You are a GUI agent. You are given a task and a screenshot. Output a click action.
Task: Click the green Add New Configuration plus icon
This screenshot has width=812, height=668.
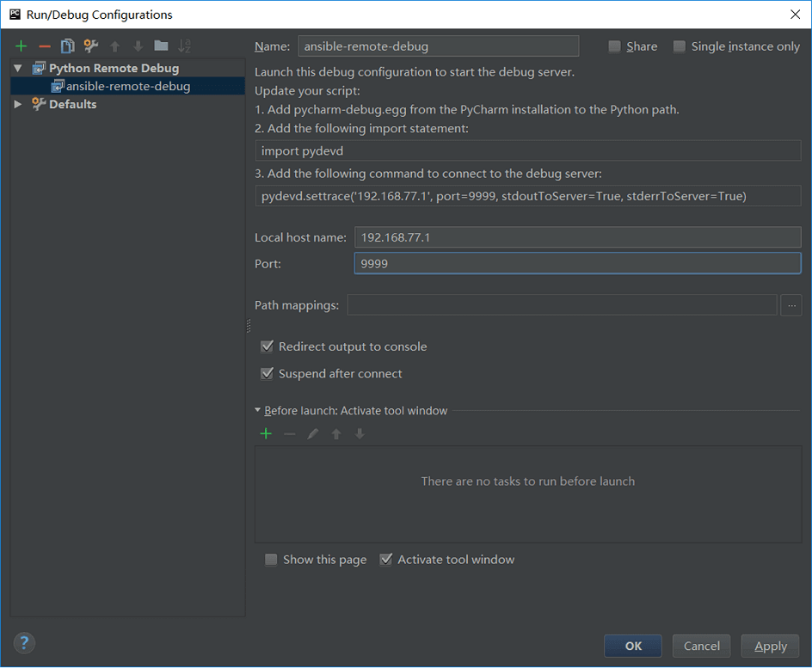[x=22, y=46]
